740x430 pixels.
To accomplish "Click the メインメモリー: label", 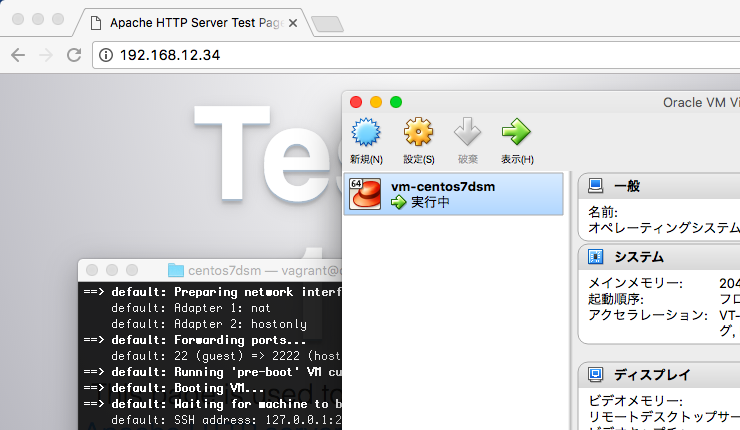I will point(635,283).
